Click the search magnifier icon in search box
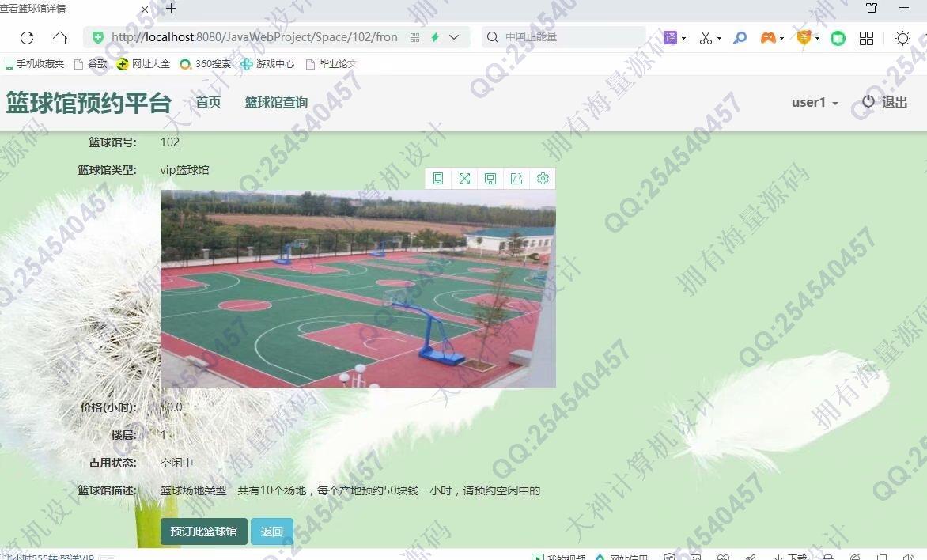This screenshot has width=927, height=560. point(493,37)
